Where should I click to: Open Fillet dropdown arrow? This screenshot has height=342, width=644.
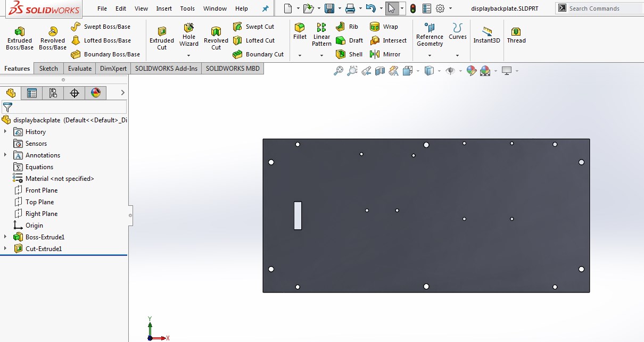[x=300, y=55]
